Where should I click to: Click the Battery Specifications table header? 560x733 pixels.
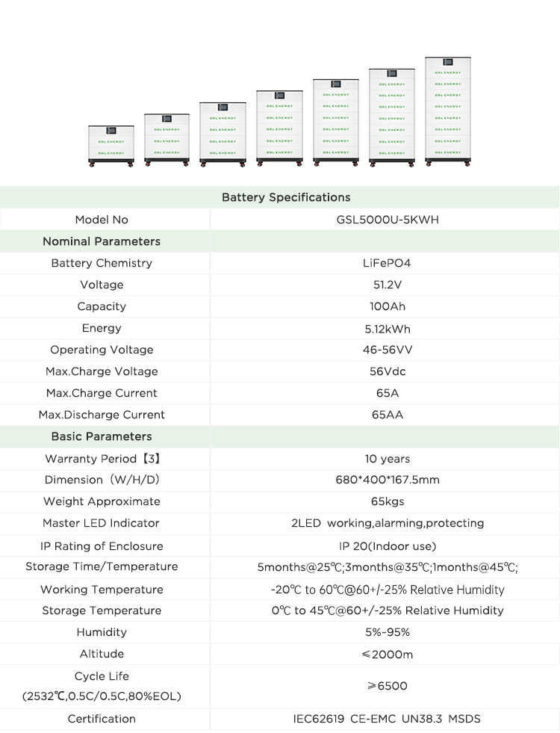click(286, 197)
